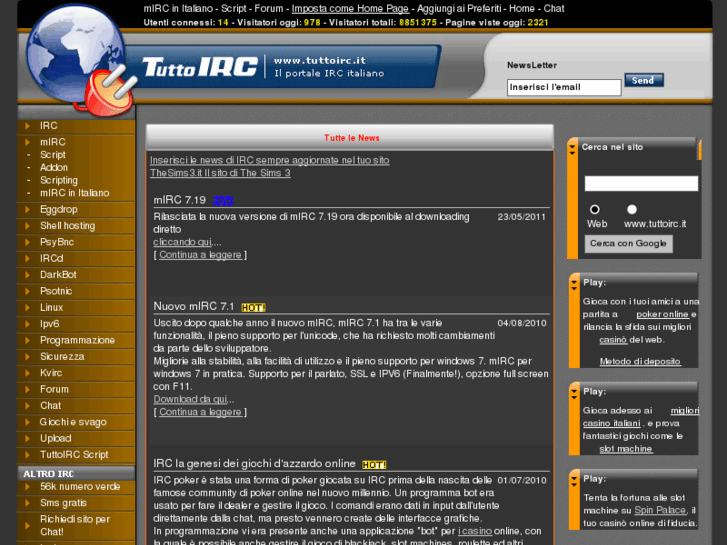Open TheSims3.it link
This screenshot has height=545, width=727.
pos(220,173)
